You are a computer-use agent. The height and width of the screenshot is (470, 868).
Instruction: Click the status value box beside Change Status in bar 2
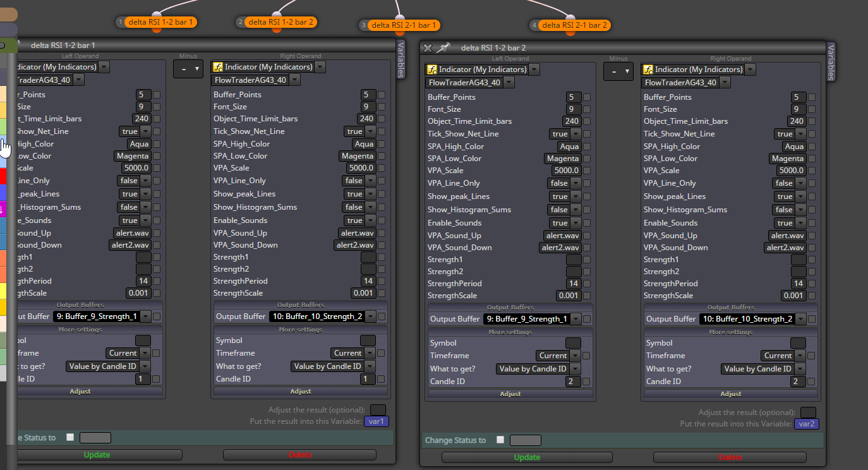pos(526,440)
